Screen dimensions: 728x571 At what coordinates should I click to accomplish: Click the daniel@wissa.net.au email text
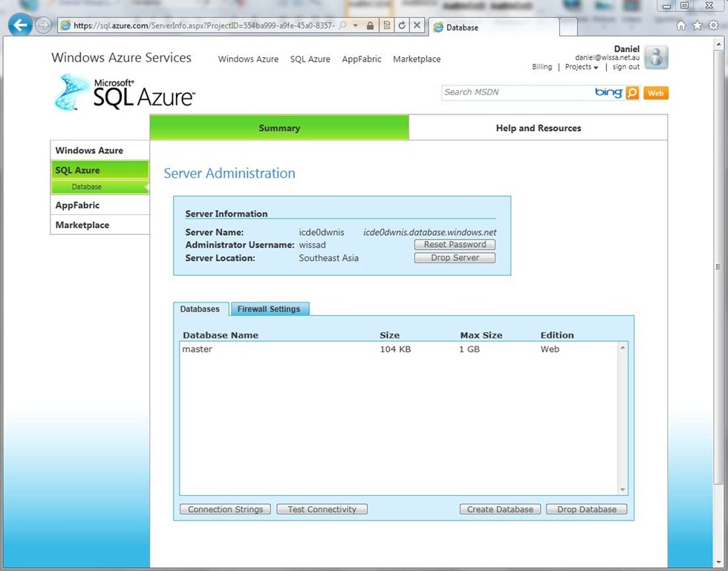pos(608,57)
